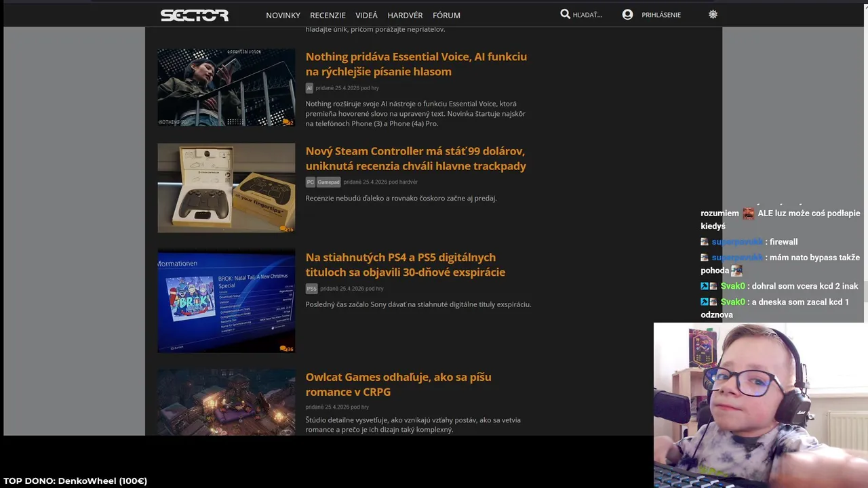
Task: Click the HĽADAŤ search field
Action: 587,15
